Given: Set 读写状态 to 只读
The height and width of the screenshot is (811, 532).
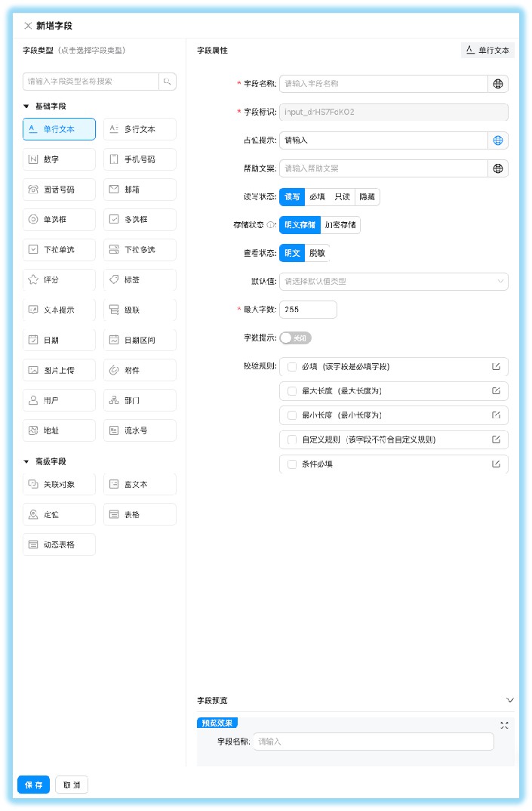Looking at the screenshot, I should (x=344, y=197).
